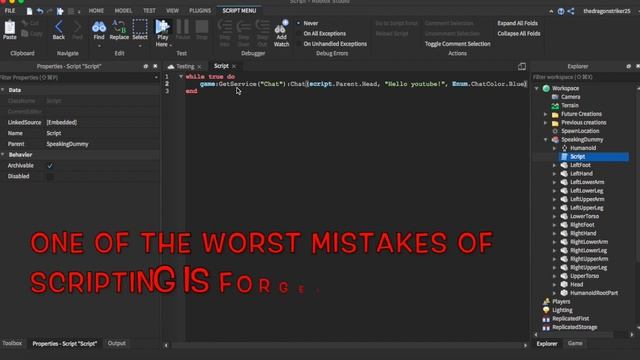640x360 pixels.
Task: Collapse the SpeakingDummy model node
Action: point(546,140)
